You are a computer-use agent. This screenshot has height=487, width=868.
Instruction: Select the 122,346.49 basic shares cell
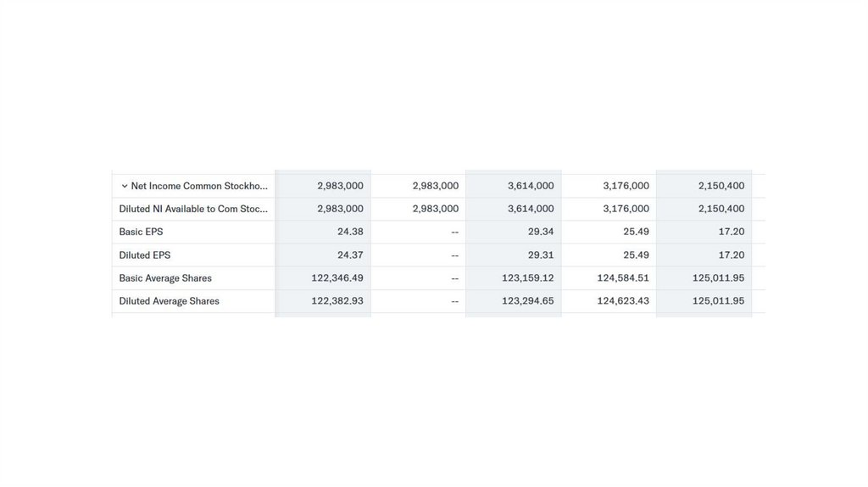(337, 278)
